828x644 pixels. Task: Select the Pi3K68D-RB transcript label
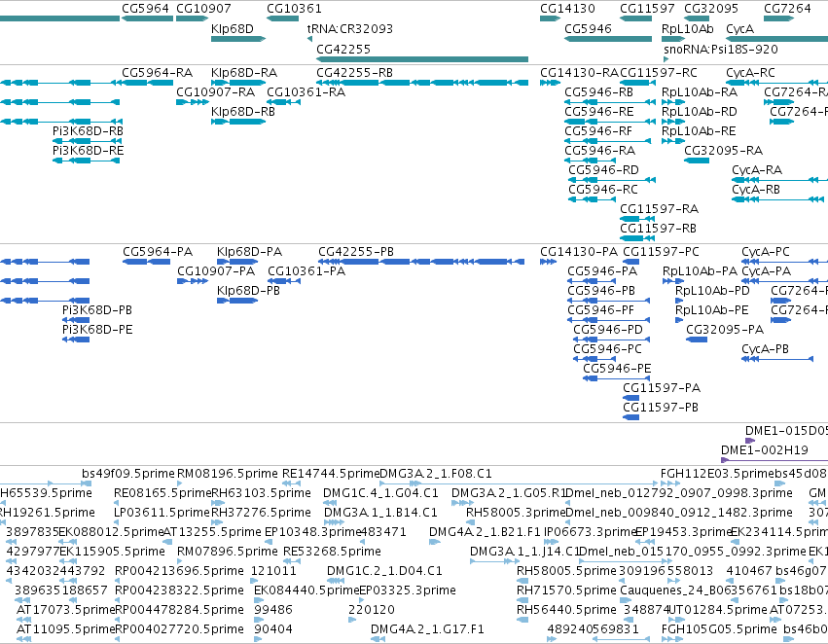[89, 131]
